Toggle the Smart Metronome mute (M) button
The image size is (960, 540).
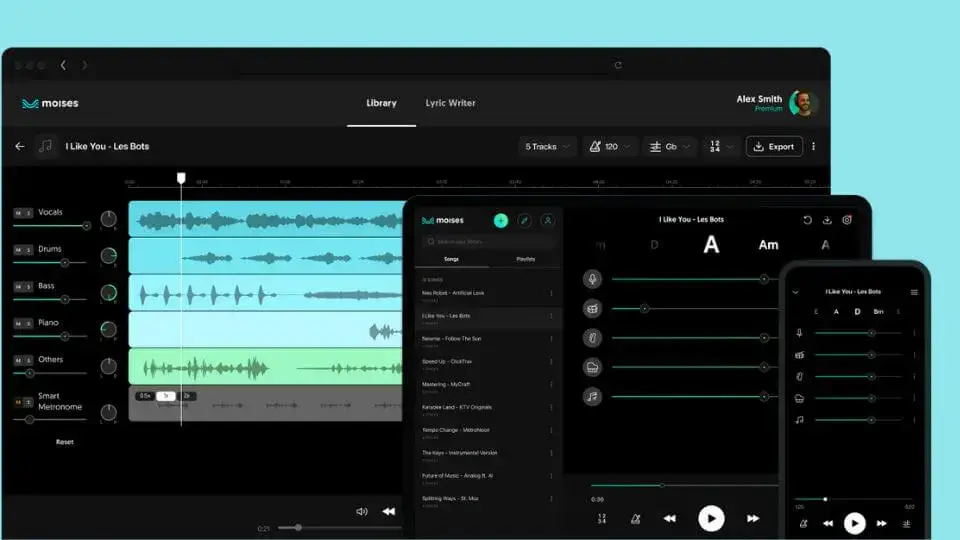pos(18,402)
